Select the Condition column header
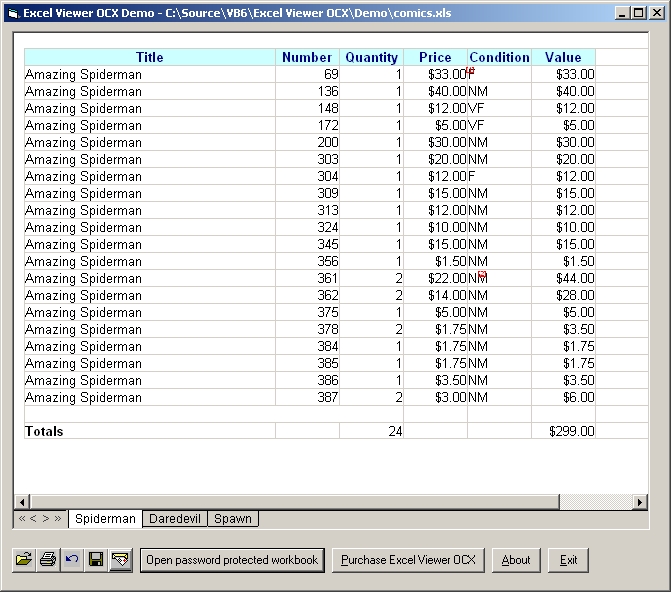The height and width of the screenshot is (592, 671). [499, 57]
